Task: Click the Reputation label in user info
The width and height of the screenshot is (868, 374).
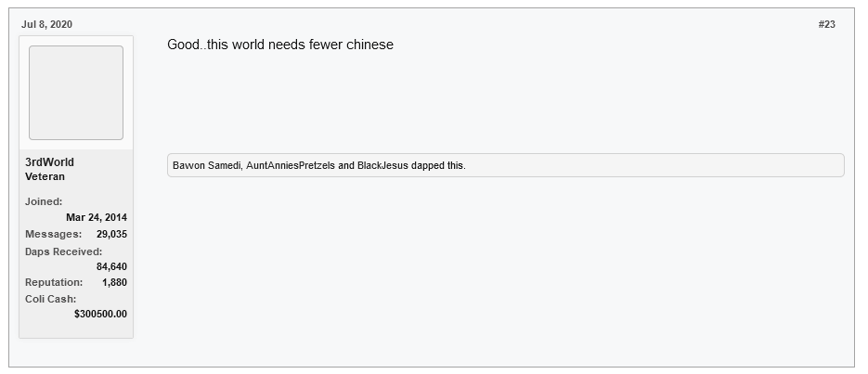Action: click(x=53, y=282)
